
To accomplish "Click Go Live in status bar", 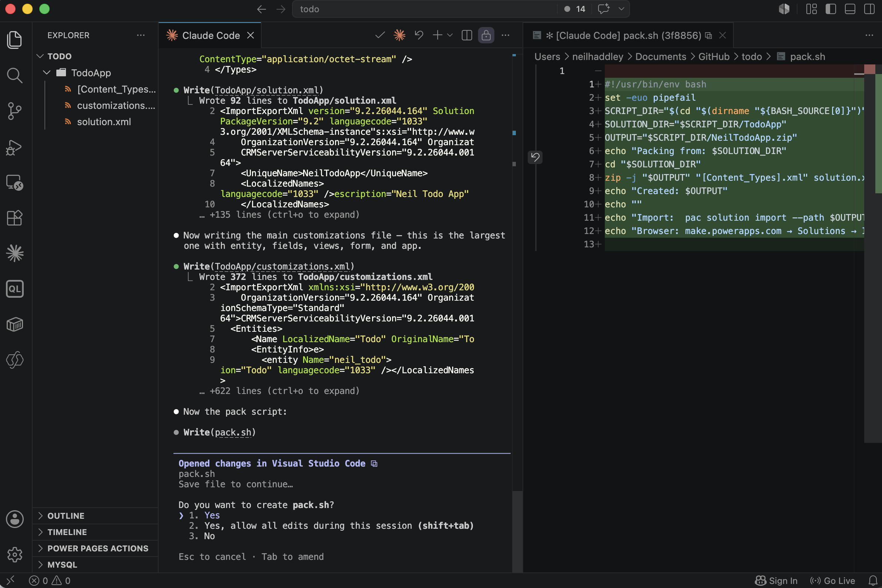I will 833,581.
